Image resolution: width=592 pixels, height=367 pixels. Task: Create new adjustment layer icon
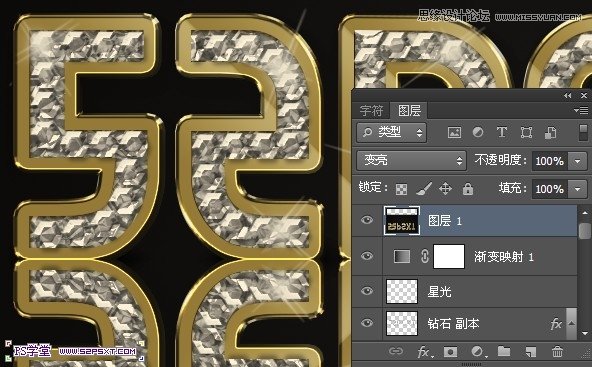(x=478, y=352)
